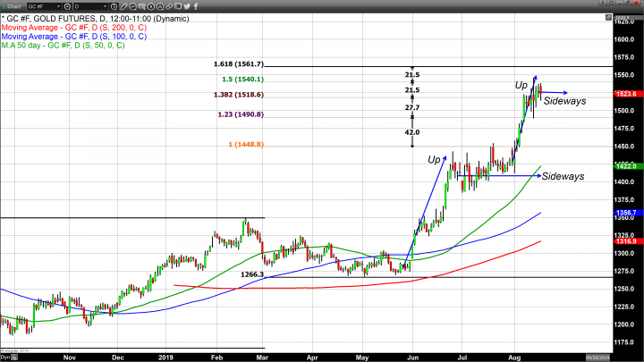Click the 1422.0 green moving average tag

click(626, 166)
